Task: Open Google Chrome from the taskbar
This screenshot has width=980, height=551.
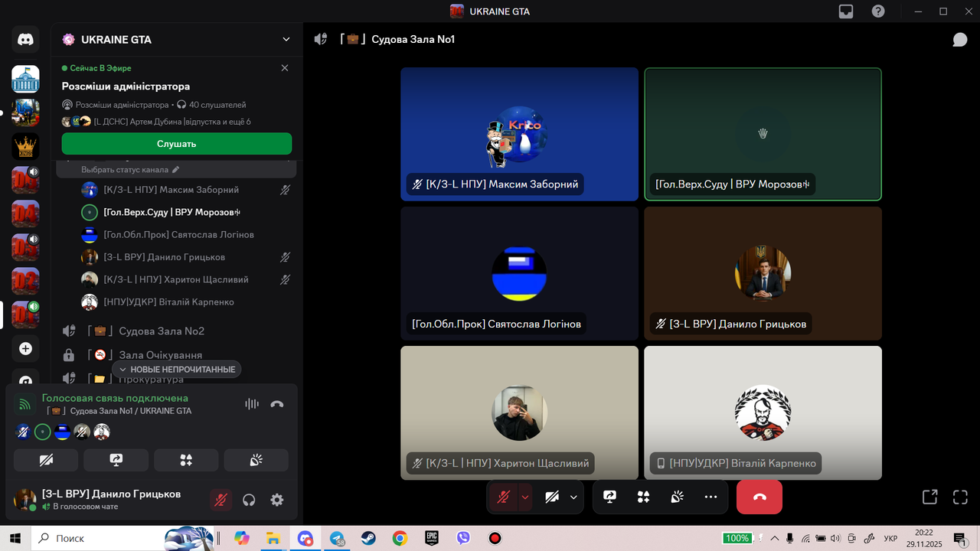Action: coord(400,538)
